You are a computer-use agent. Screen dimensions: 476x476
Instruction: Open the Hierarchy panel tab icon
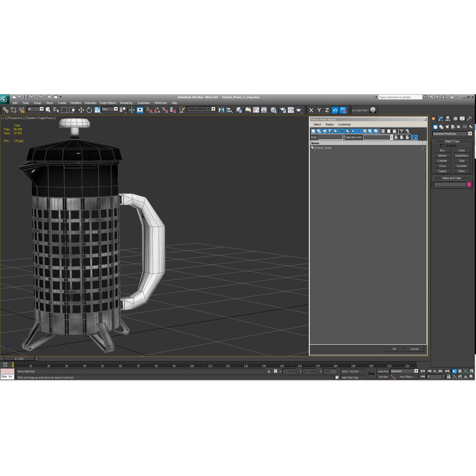tap(448, 119)
